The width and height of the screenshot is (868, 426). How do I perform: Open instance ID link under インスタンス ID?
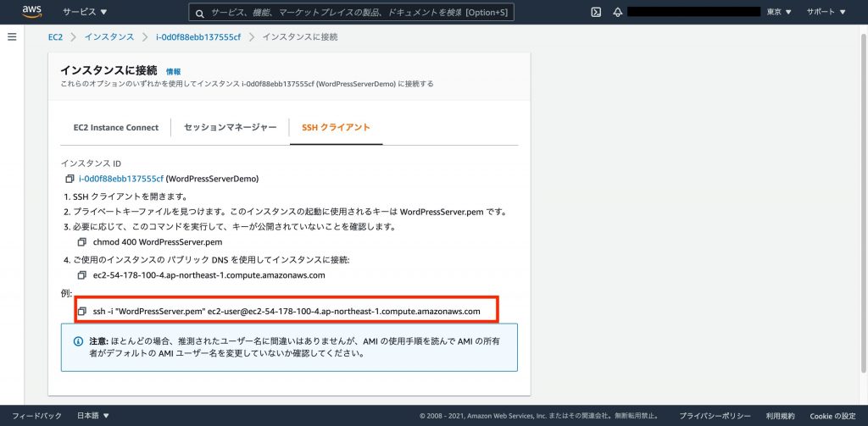[x=121, y=179]
